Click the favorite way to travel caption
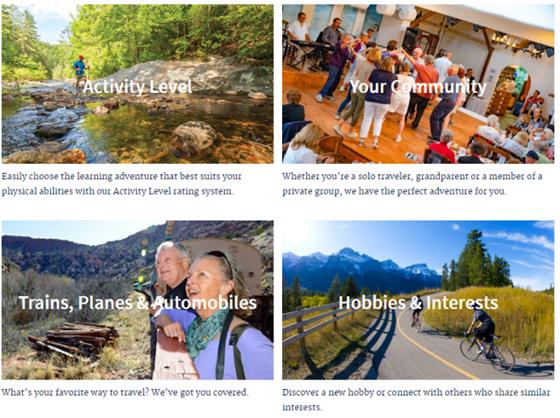Image resolution: width=560 pixels, height=418 pixels. point(125,392)
